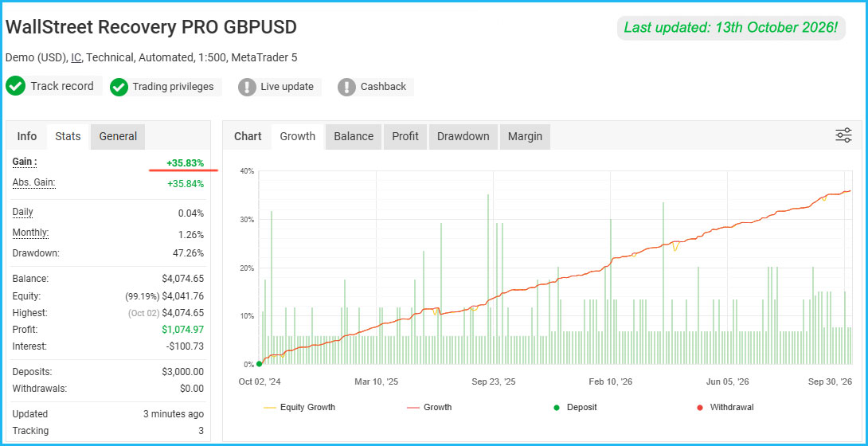Click the (99.19%) equity percentage
The image size is (868, 446).
coord(143,296)
